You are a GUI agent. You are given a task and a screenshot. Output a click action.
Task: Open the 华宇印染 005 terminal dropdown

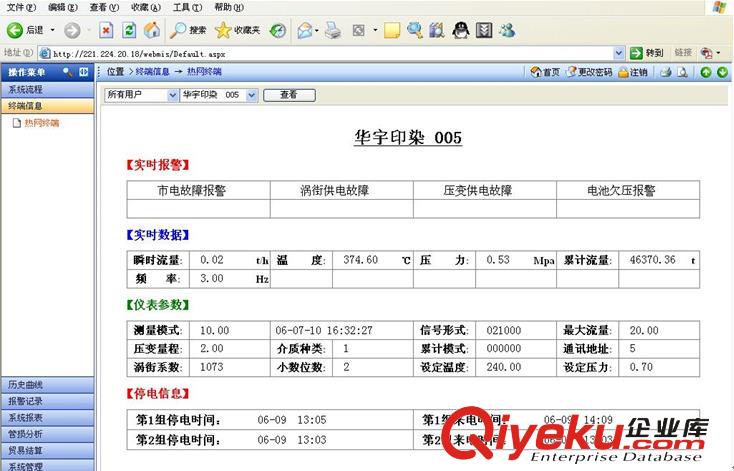point(219,95)
